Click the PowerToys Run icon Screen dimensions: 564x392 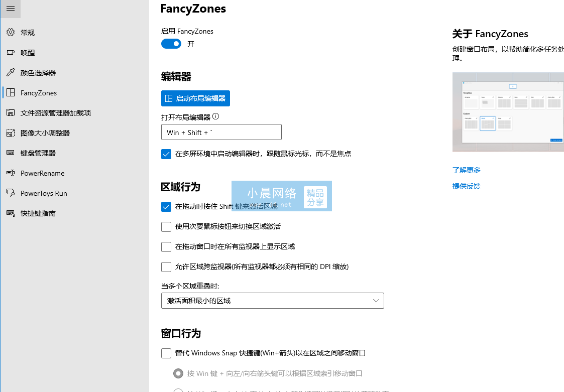(x=11, y=193)
